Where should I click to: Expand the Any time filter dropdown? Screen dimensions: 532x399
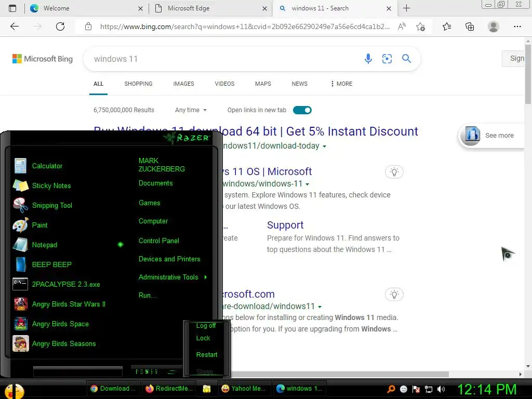coord(191,110)
